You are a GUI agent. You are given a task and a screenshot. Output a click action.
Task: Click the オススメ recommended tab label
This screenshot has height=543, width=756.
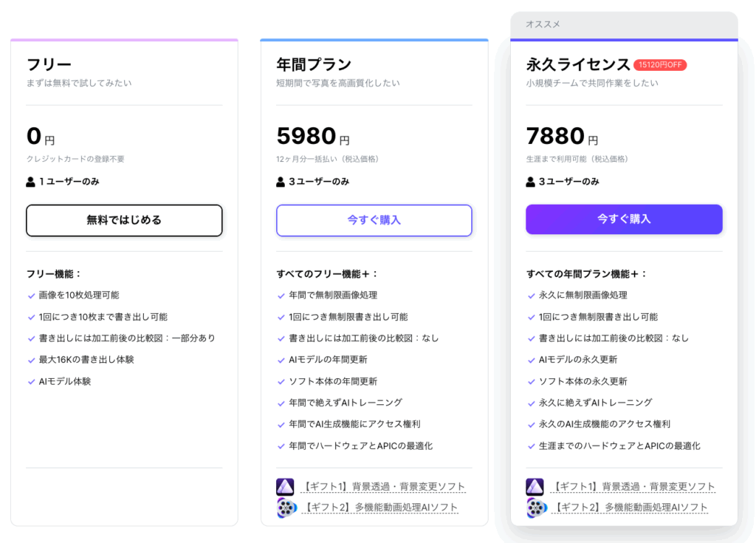click(543, 24)
